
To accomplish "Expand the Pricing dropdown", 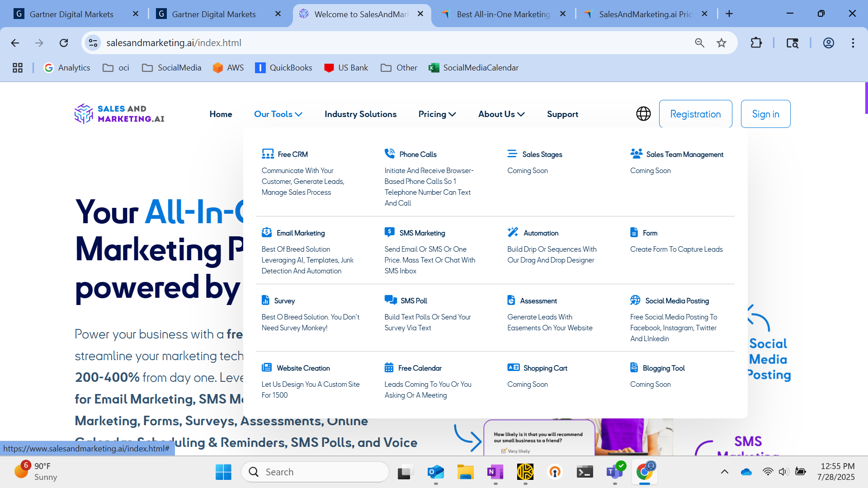I will click(x=437, y=114).
